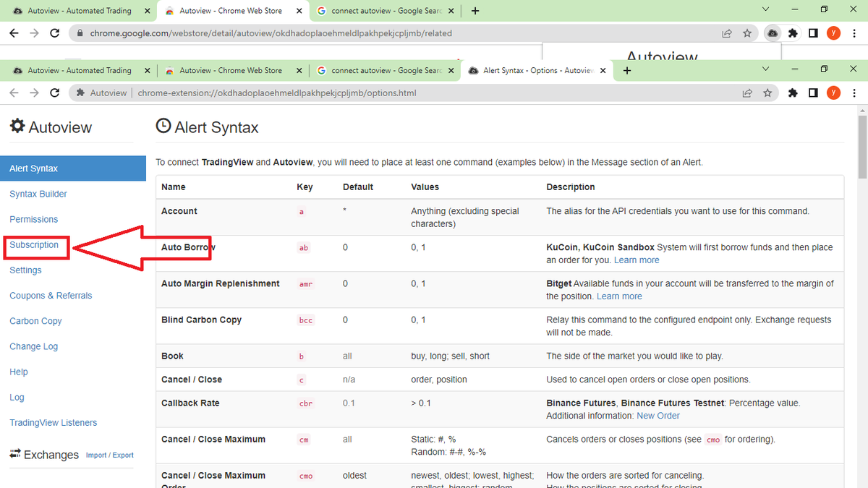Click the Exchanges section heading
The height and width of the screenshot is (488, 868).
(x=44, y=455)
